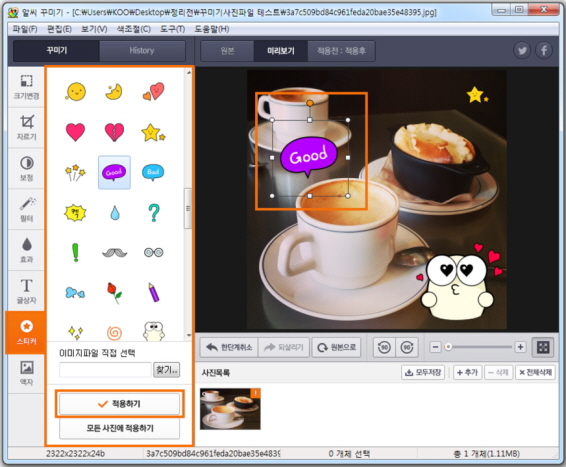Select the 크기변경 resize tool

[26, 87]
